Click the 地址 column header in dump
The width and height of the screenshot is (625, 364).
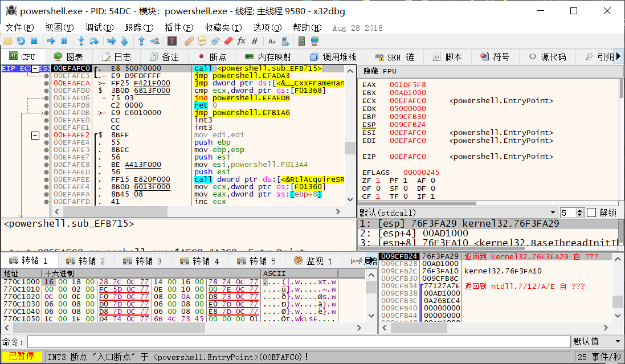coord(22,273)
